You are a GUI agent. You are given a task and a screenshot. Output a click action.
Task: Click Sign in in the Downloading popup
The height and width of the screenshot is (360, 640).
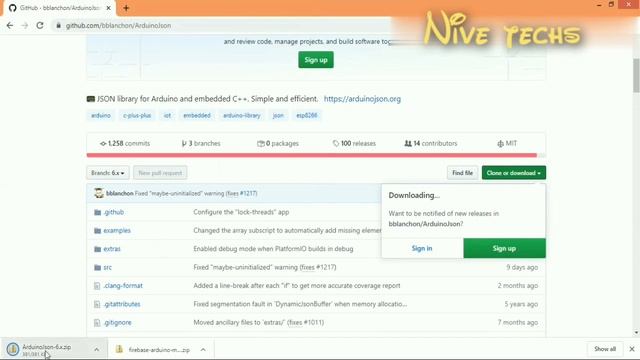(x=422, y=248)
